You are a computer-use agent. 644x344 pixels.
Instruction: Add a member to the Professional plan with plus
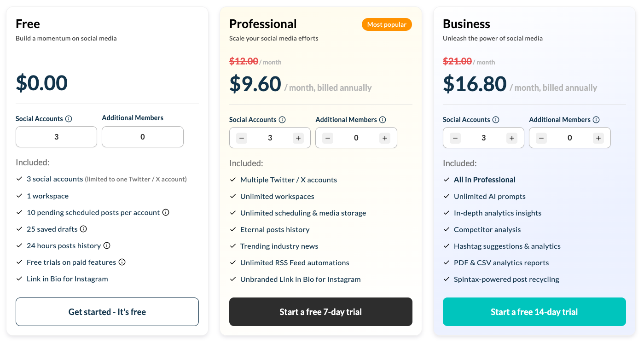coord(385,138)
